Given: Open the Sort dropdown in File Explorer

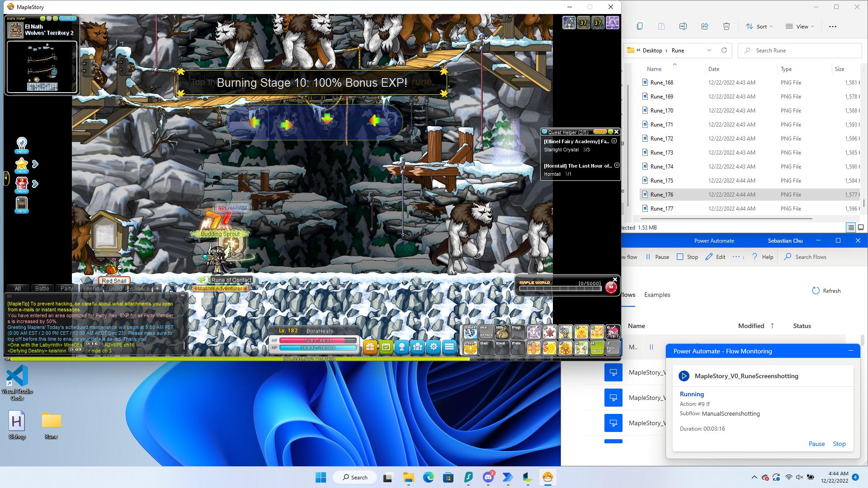Looking at the screenshot, I should point(759,26).
